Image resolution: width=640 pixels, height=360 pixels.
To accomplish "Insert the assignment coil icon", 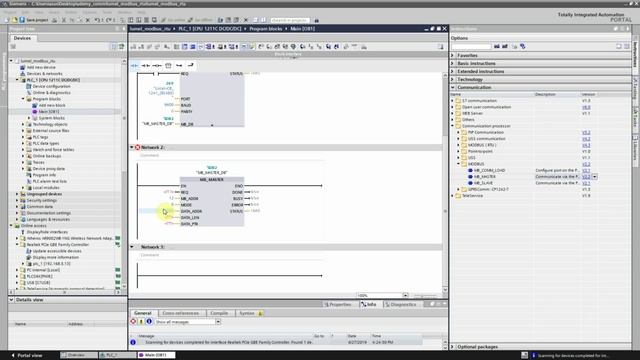I will pos(157,65).
